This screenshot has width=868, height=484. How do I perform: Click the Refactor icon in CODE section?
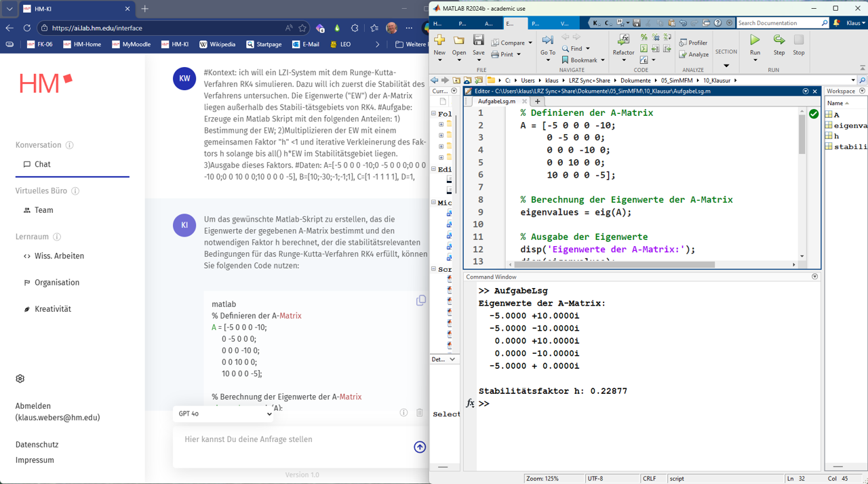pos(623,40)
